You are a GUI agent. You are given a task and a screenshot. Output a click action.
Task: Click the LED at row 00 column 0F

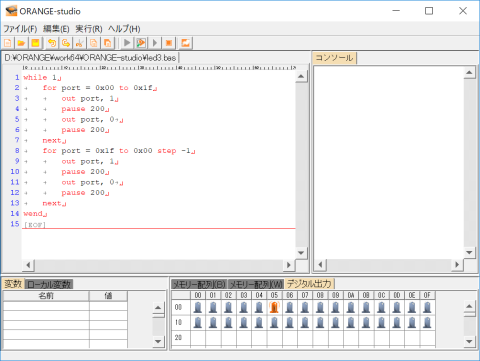tap(427, 307)
